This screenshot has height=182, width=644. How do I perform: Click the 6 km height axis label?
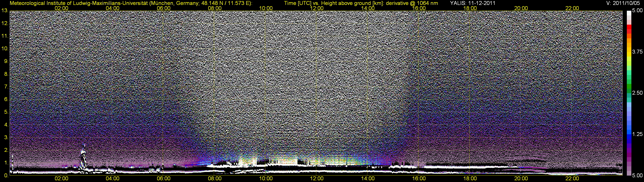(6, 100)
